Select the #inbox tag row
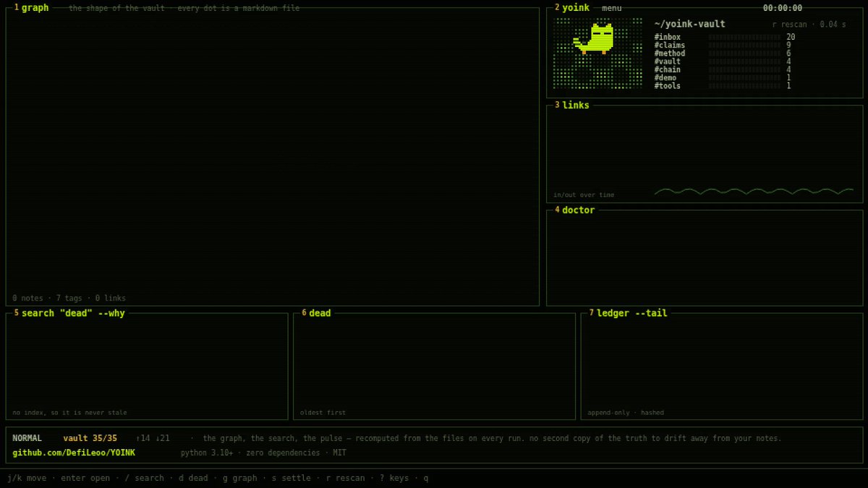This screenshot has height=488, width=868. pyautogui.click(x=725, y=37)
